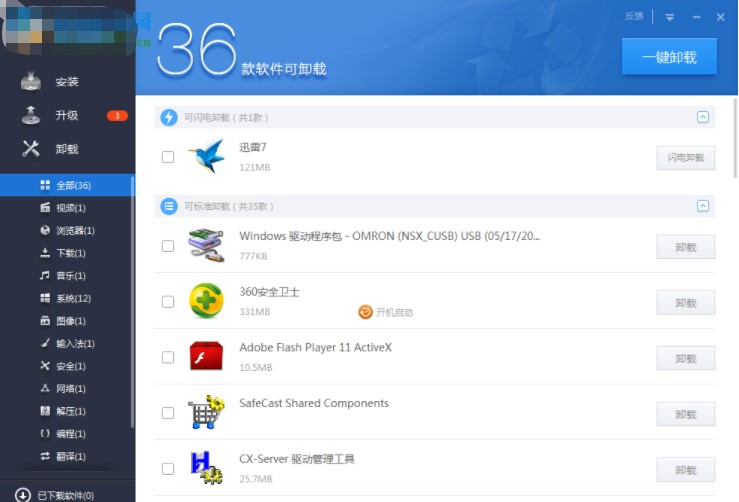Check the SafeCast Shared Components checkbox
This screenshot has width=739, height=502.
click(x=168, y=413)
